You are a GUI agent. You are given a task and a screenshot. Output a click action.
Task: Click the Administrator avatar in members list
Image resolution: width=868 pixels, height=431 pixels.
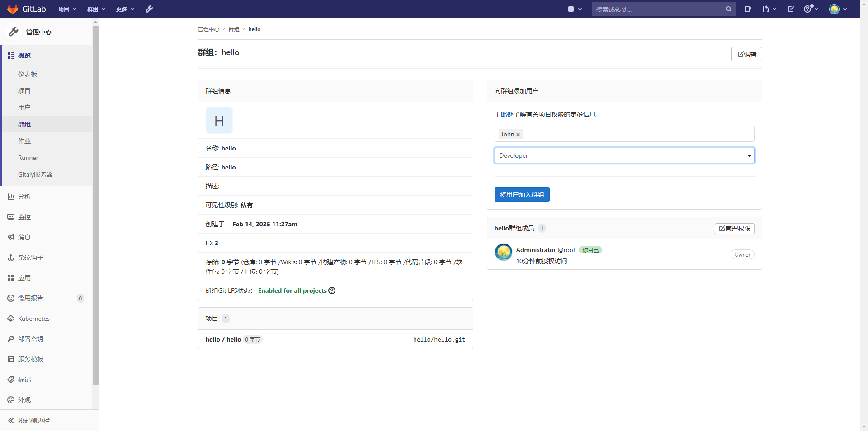503,252
